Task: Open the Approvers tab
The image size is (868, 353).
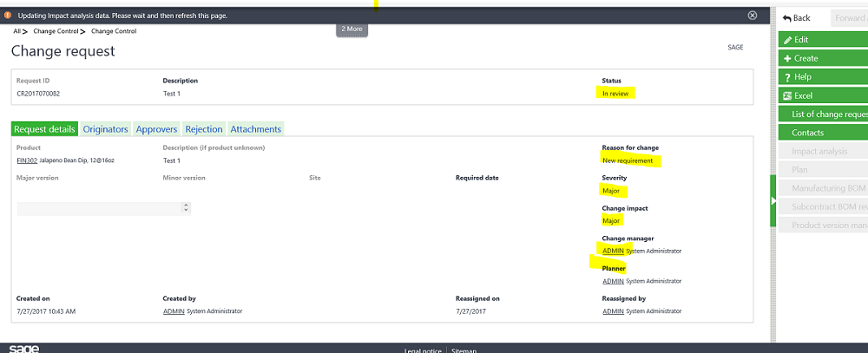Action: pyautogui.click(x=156, y=129)
